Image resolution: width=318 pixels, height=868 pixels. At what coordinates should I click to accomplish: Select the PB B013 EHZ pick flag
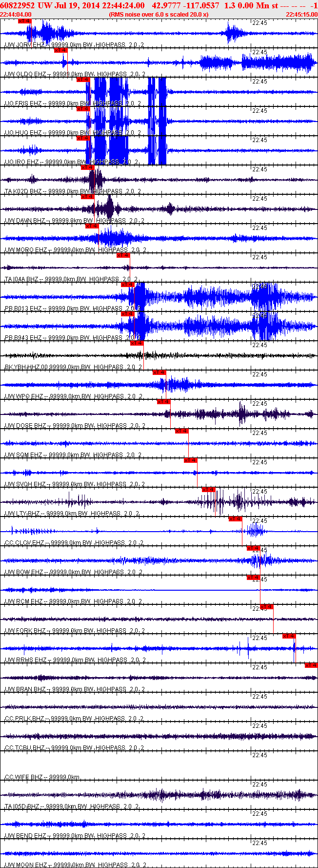(128, 285)
